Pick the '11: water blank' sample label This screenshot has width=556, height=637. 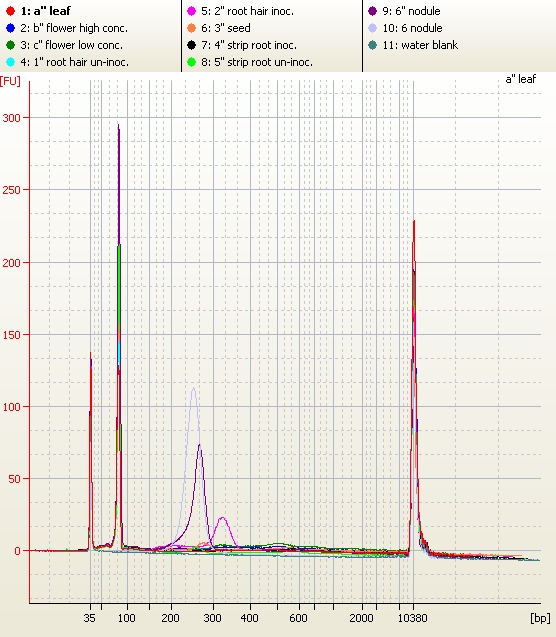coord(420,45)
